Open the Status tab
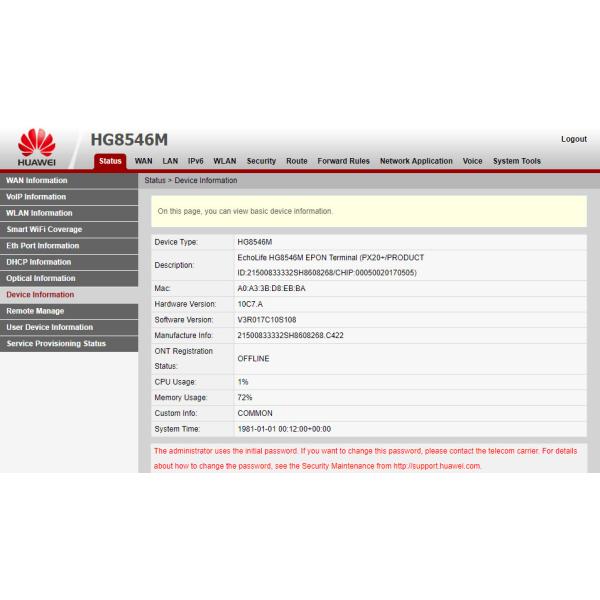This screenshot has width=600, height=600. pos(110,161)
